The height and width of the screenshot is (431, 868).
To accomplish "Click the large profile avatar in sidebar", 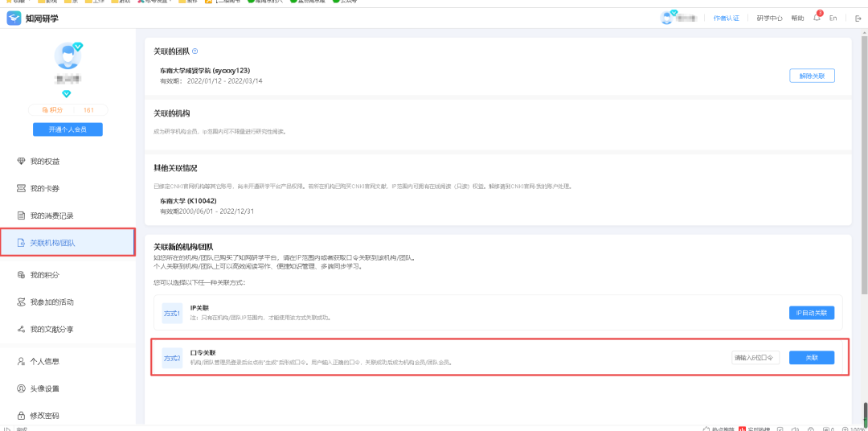I will 68,56.
